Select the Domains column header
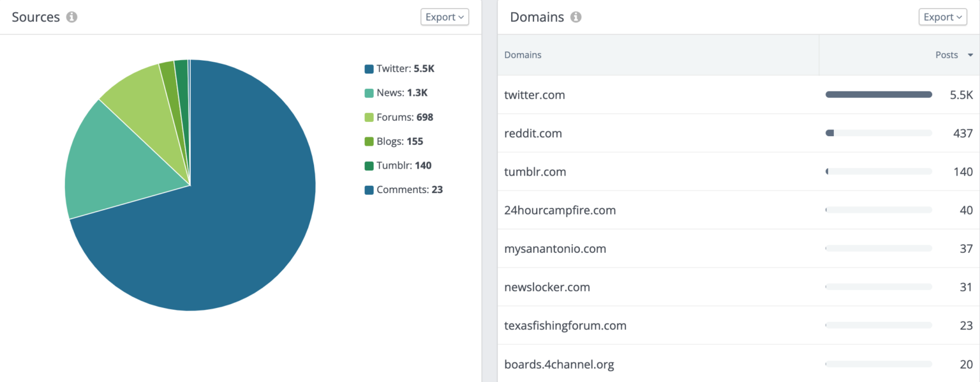 coord(523,55)
